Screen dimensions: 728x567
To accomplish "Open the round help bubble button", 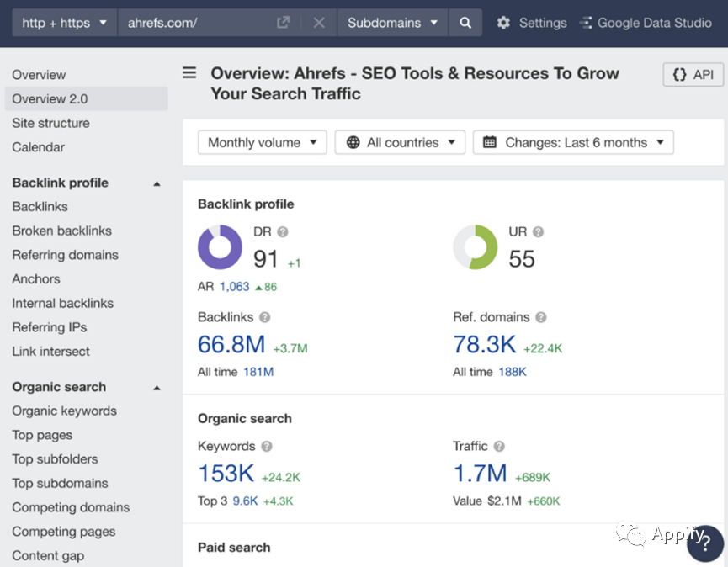I will 704,543.
